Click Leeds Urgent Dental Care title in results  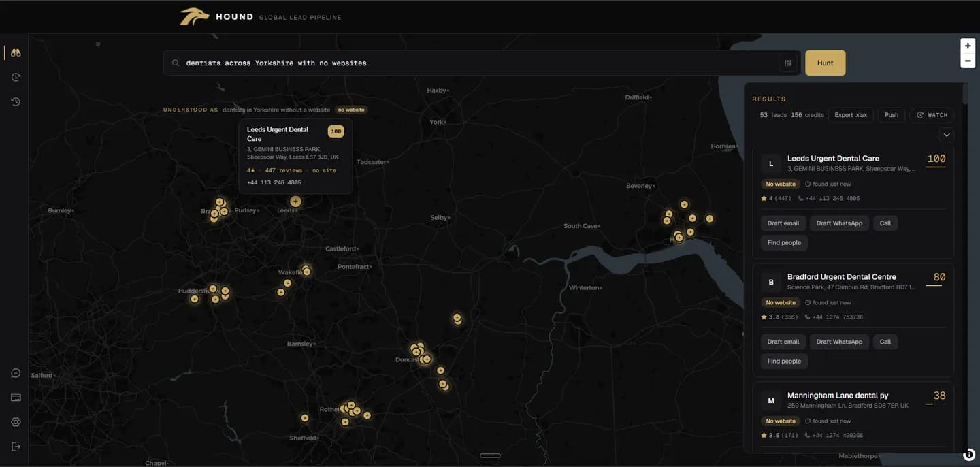click(833, 159)
